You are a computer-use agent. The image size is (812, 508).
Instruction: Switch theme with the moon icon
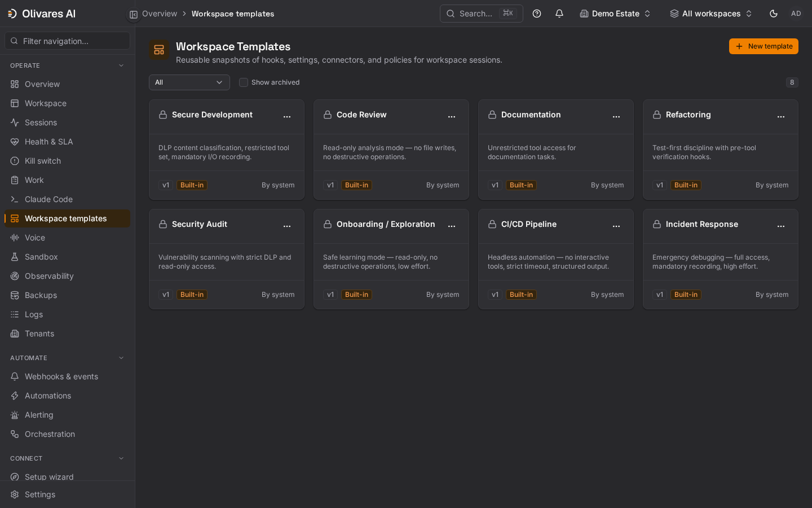[774, 14]
